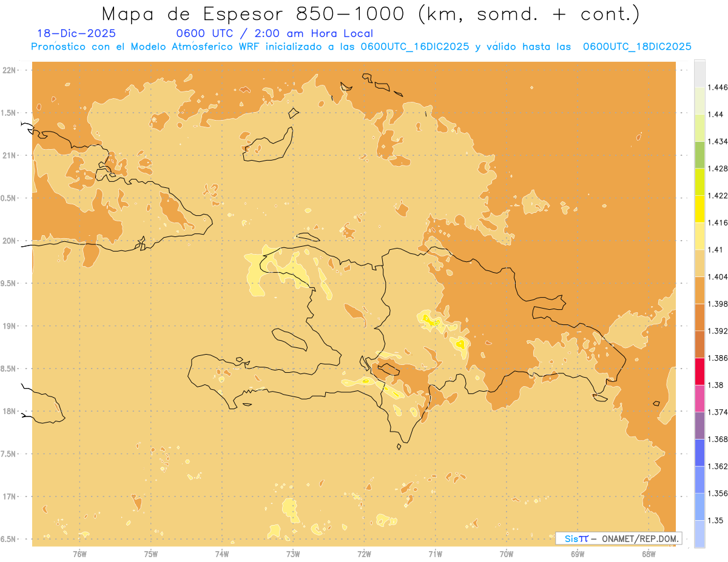This screenshot has height=562, width=728.
Task: Click the "18N" latitude label
Action: point(10,411)
